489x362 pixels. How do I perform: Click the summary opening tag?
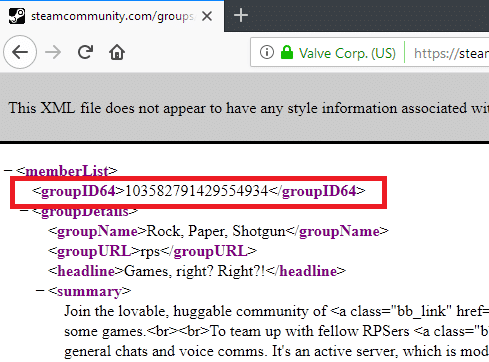pos(89,291)
